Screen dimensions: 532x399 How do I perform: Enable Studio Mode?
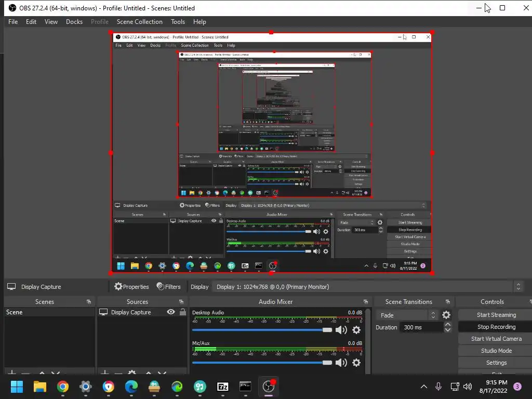[496, 351]
